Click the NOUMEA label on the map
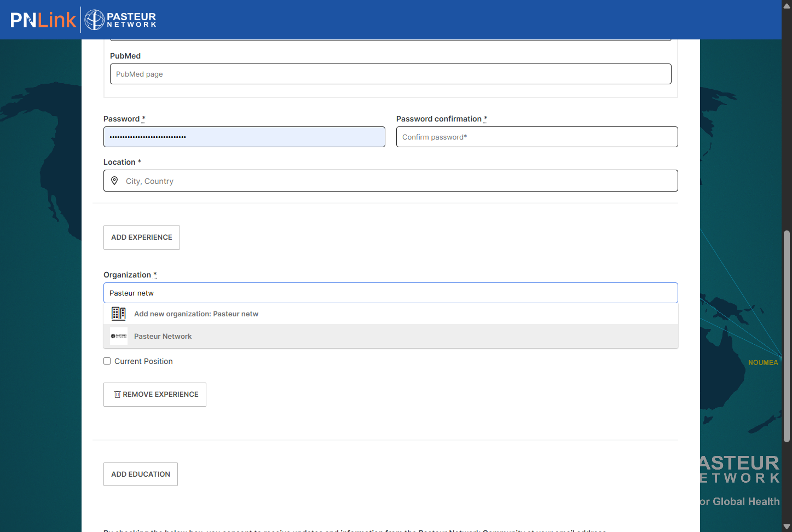The image size is (792, 532). pos(763,363)
